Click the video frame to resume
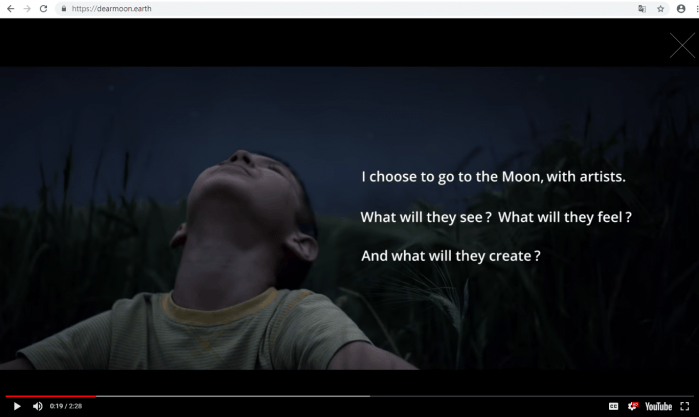 (350, 218)
